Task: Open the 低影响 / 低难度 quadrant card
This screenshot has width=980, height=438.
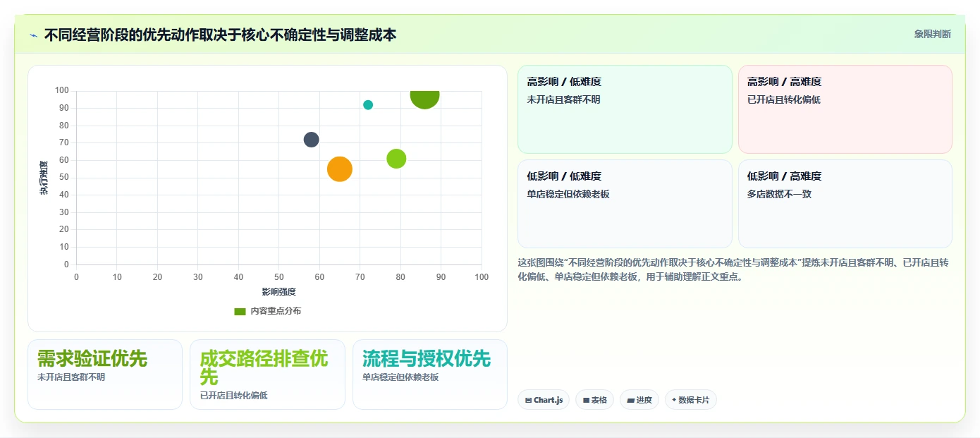Action: (x=625, y=204)
